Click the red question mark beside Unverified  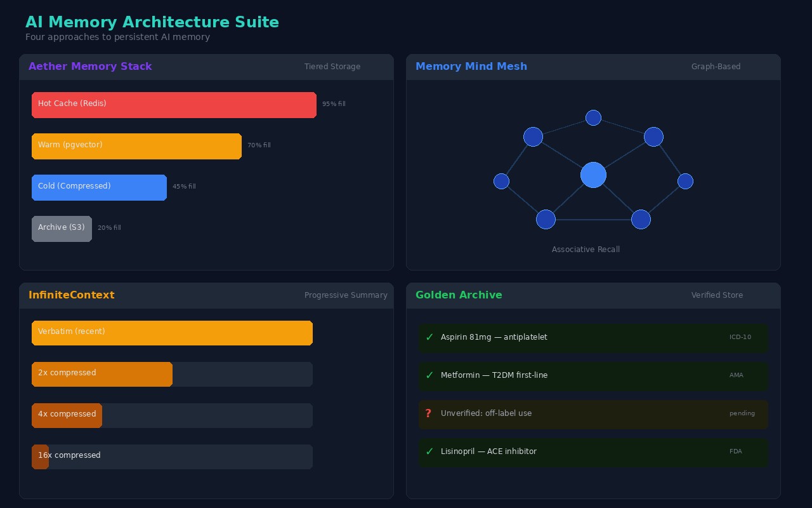[428, 413]
